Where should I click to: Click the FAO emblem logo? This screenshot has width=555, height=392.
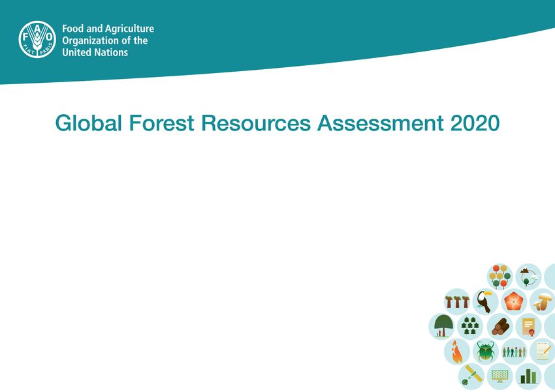pos(37,39)
